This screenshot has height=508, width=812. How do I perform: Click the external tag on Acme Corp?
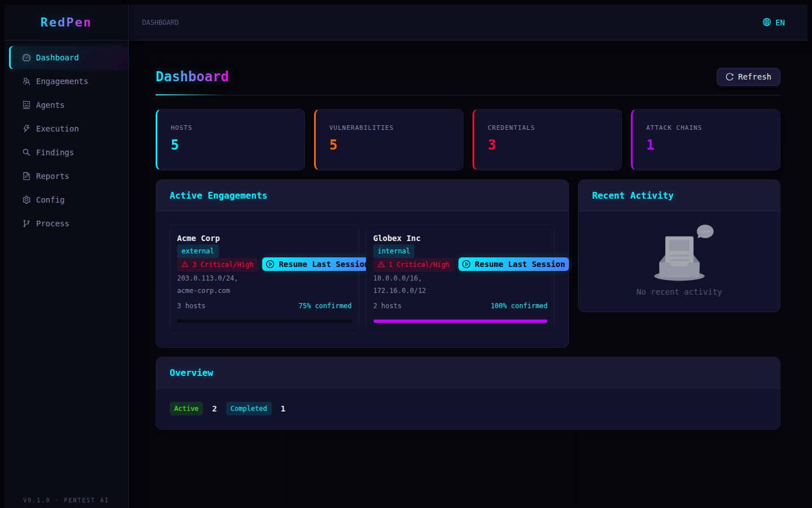pos(198,251)
